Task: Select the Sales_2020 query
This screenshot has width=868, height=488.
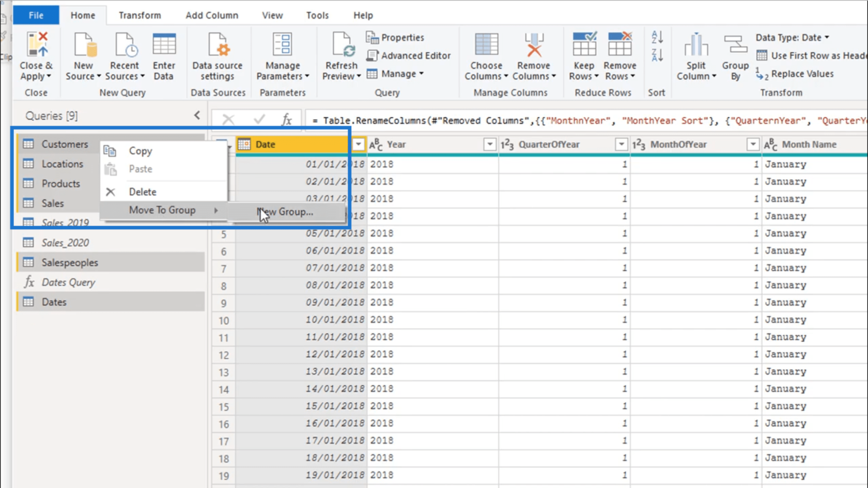Action: (x=111, y=242)
